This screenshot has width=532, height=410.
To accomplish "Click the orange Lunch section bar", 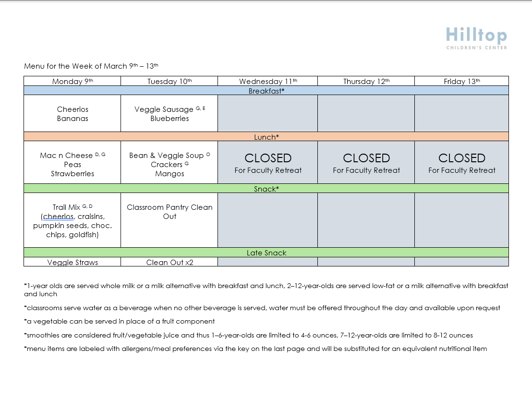I will [x=266, y=137].
